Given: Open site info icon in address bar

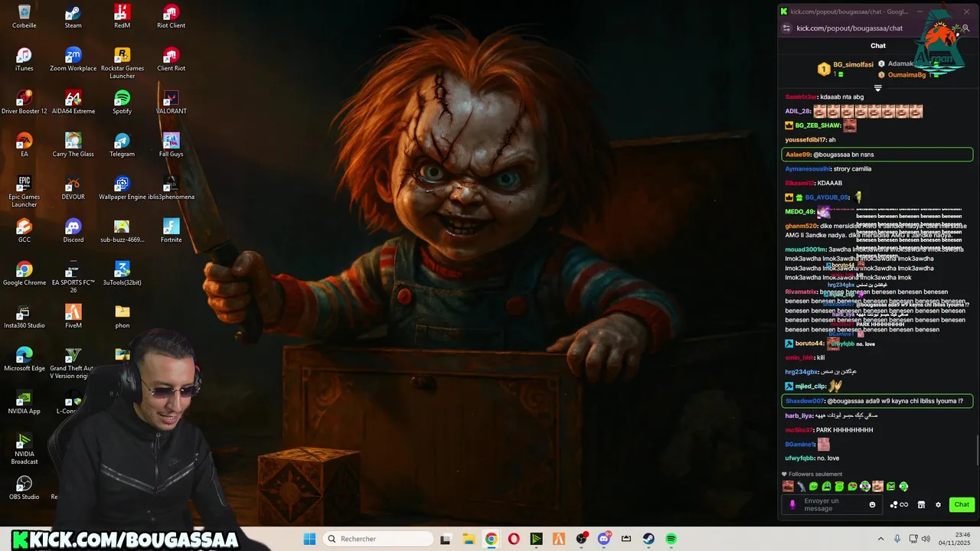Looking at the screenshot, I should point(786,28).
